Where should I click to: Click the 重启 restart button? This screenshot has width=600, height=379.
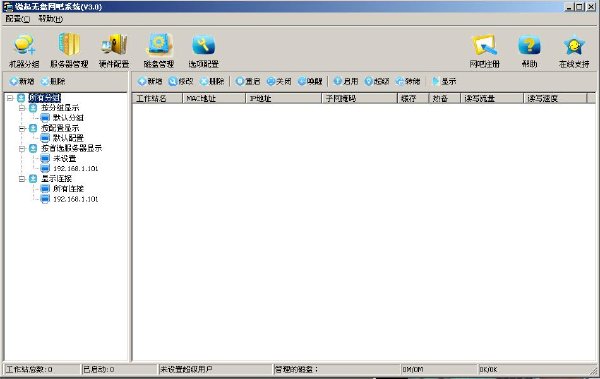[x=248, y=81]
